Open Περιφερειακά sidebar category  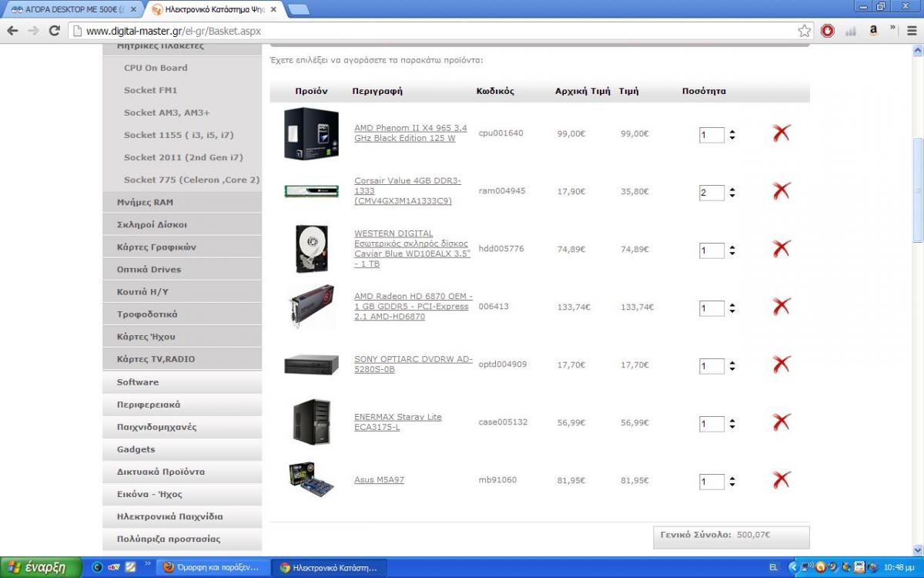coord(182,405)
